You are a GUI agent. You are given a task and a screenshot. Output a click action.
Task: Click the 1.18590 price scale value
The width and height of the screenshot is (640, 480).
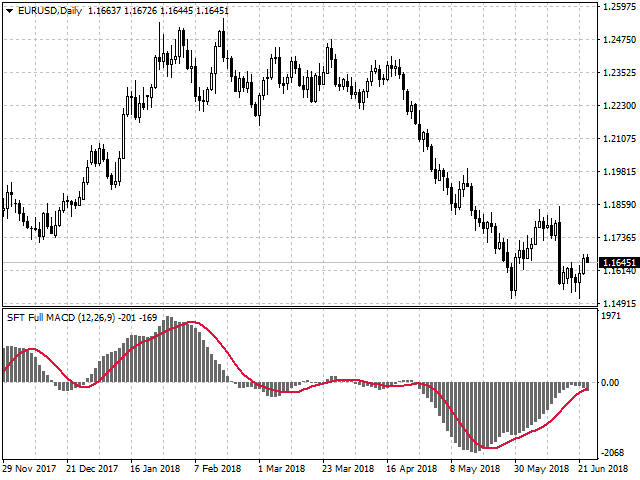click(619, 205)
